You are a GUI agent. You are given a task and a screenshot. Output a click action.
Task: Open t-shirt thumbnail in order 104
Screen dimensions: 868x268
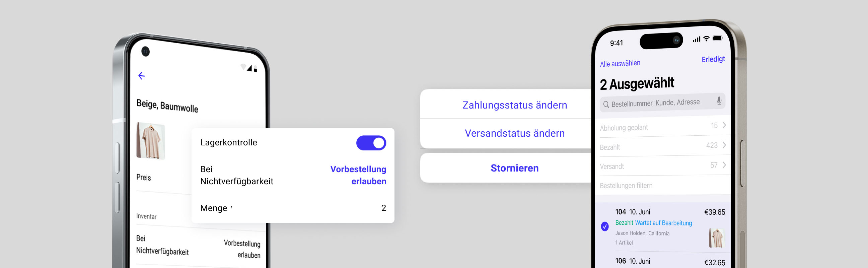click(x=716, y=238)
